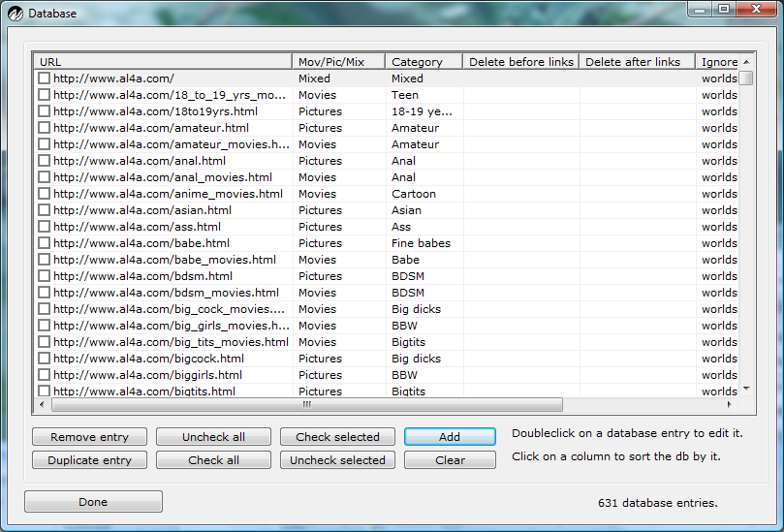Screen dimensions: 784x532
Task: Click the Check all button
Action: 213,460
